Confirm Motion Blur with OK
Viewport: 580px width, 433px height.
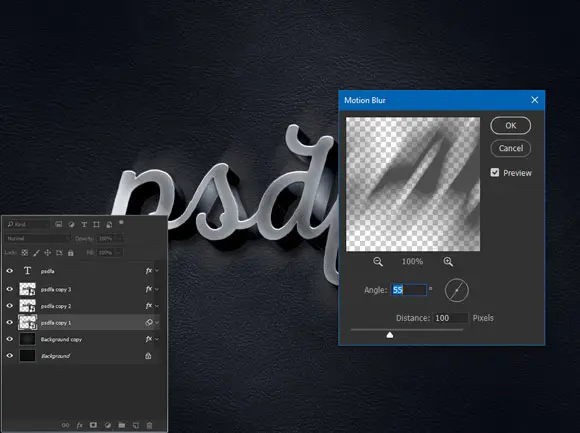[510, 125]
